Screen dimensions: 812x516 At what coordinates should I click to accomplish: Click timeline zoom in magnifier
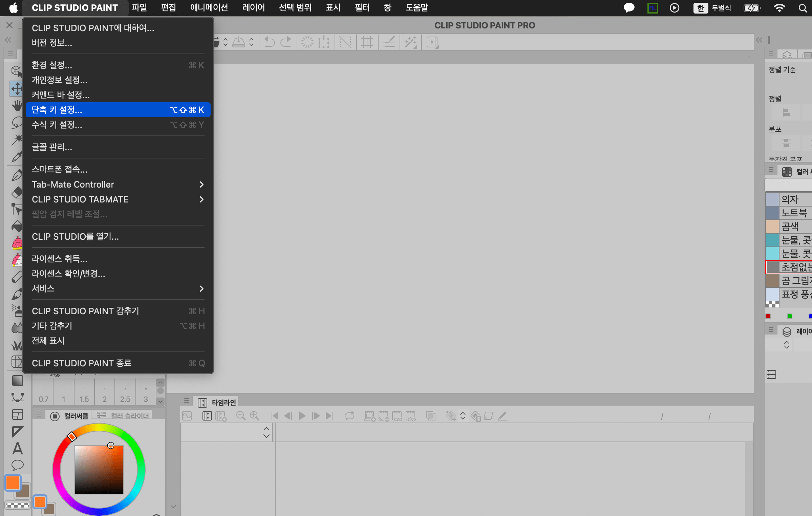point(254,416)
